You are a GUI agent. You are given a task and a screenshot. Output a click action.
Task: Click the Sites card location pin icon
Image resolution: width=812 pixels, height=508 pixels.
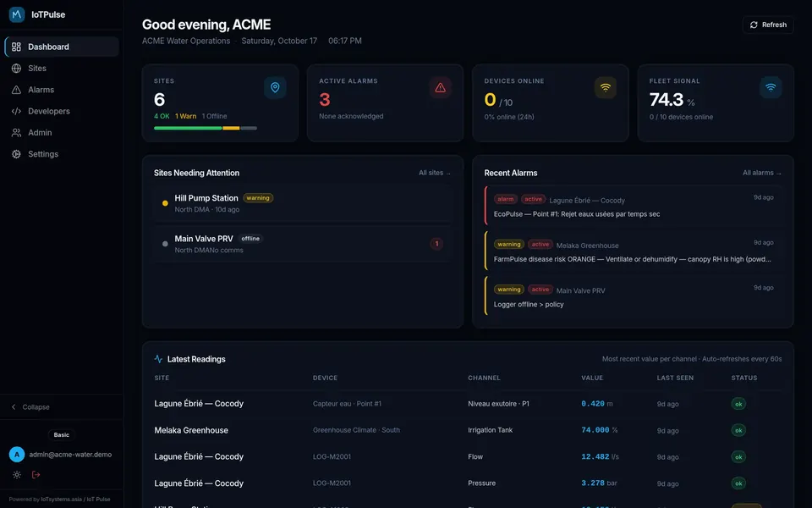[275, 87]
